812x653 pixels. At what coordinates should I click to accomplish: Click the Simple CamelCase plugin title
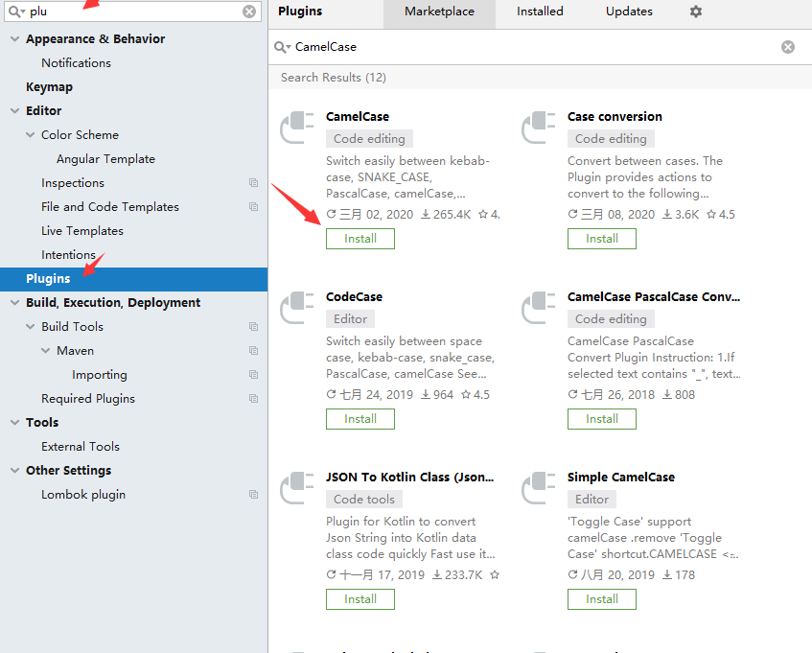pyautogui.click(x=621, y=477)
